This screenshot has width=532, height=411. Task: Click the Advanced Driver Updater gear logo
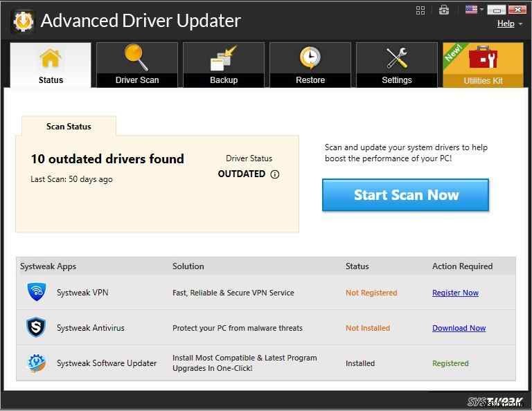point(23,21)
